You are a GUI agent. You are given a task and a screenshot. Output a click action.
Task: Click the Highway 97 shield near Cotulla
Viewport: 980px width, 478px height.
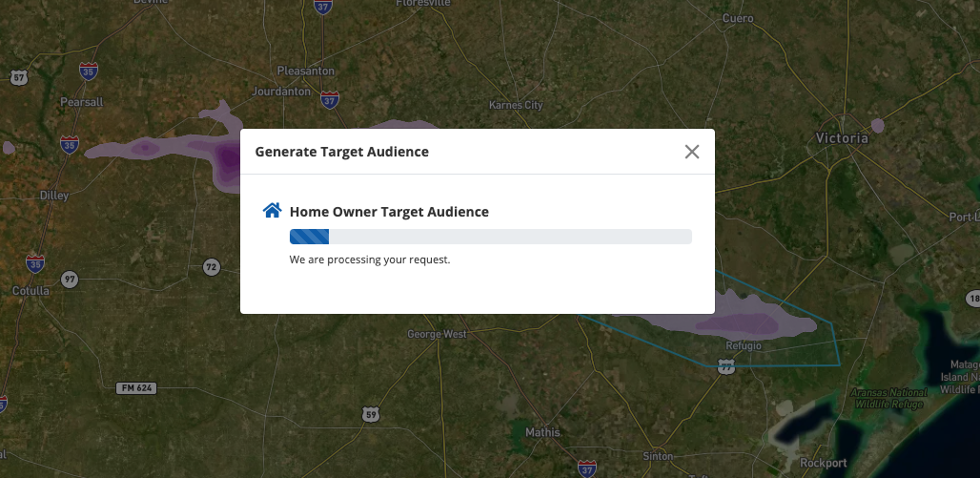click(x=70, y=280)
